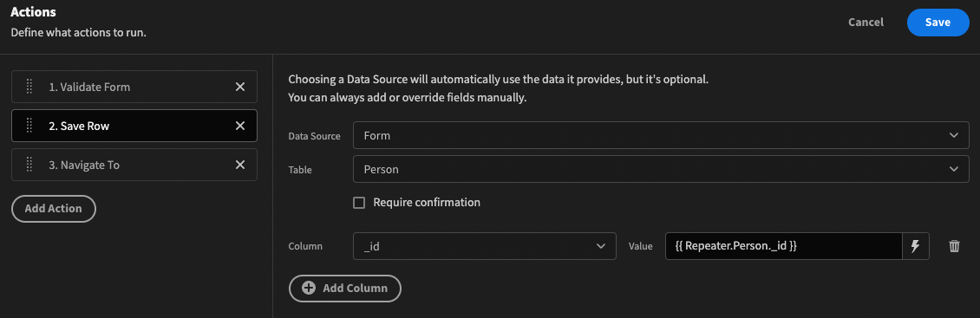Edit the Value field binding text
The image size is (980, 318).
(x=784, y=246)
